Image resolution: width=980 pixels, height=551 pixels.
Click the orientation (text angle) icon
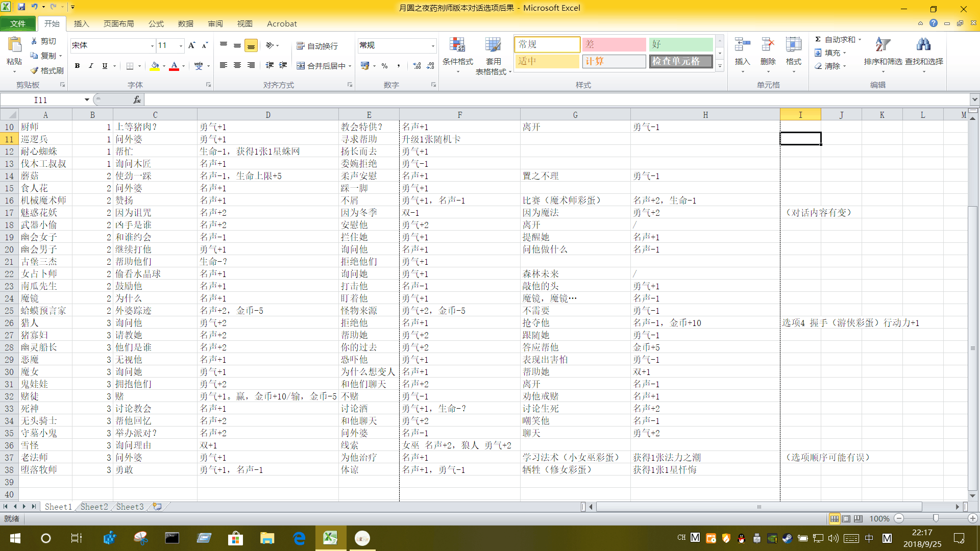click(270, 45)
